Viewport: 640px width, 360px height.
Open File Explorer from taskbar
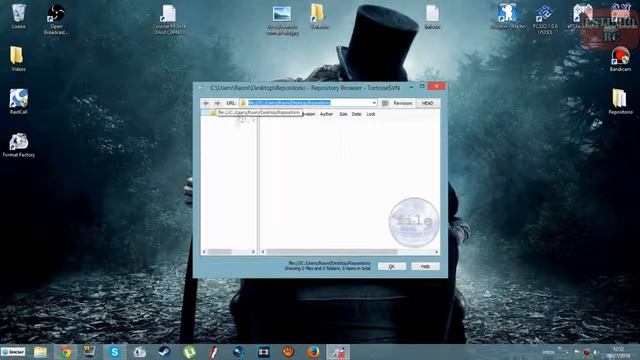coord(40,352)
